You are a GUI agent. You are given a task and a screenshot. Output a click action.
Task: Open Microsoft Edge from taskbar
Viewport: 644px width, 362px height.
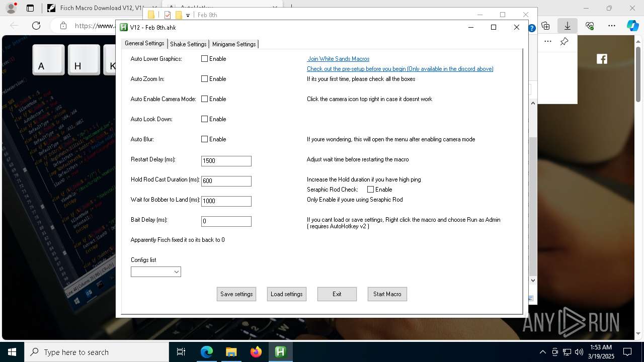pyautogui.click(x=207, y=352)
